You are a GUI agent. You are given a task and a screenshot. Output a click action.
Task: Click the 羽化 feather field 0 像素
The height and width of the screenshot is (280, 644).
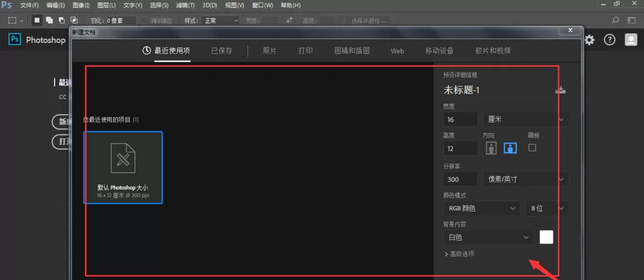click(121, 20)
